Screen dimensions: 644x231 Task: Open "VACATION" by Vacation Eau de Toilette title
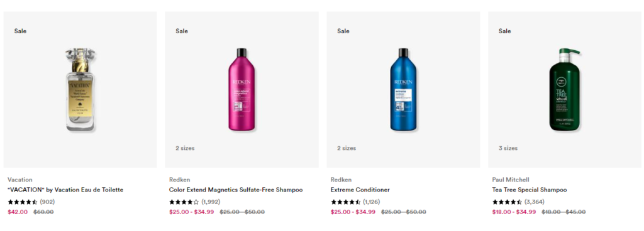pyautogui.click(x=65, y=190)
